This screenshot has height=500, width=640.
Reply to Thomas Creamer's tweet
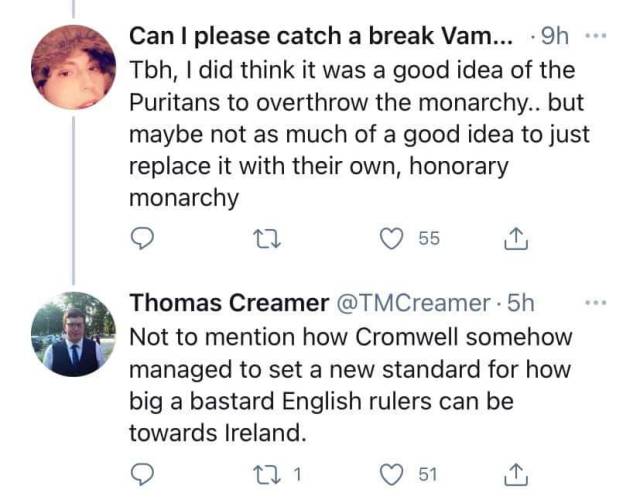tap(145, 473)
